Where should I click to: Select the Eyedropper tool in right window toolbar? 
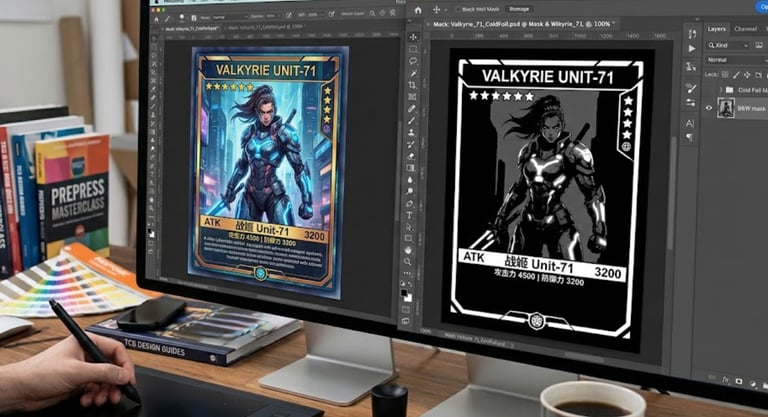point(412,108)
